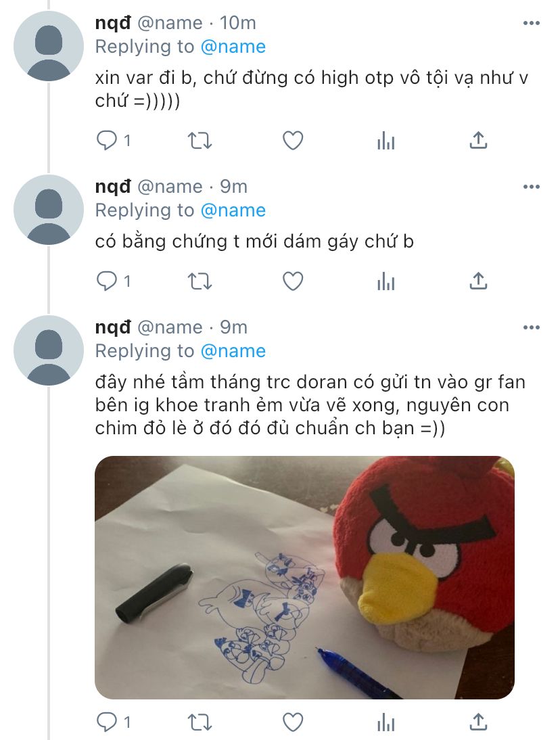View analytics for the 10m tweet

click(x=386, y=141)
